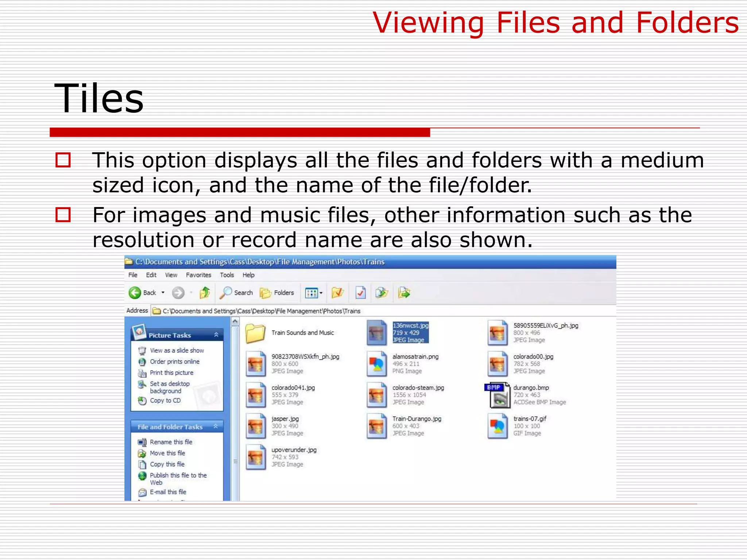Click the trains-07.gif file name
Screen dimensions: 747x560
(x=530, y=419)
